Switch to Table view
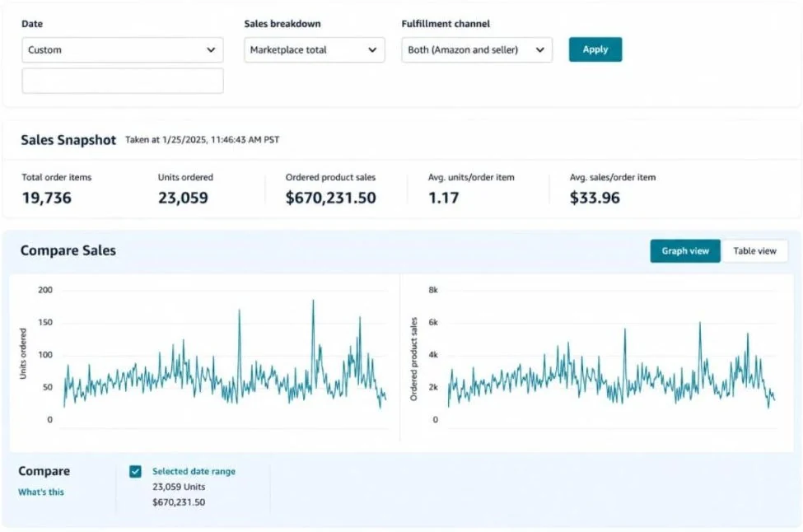 tap(754, 251)
